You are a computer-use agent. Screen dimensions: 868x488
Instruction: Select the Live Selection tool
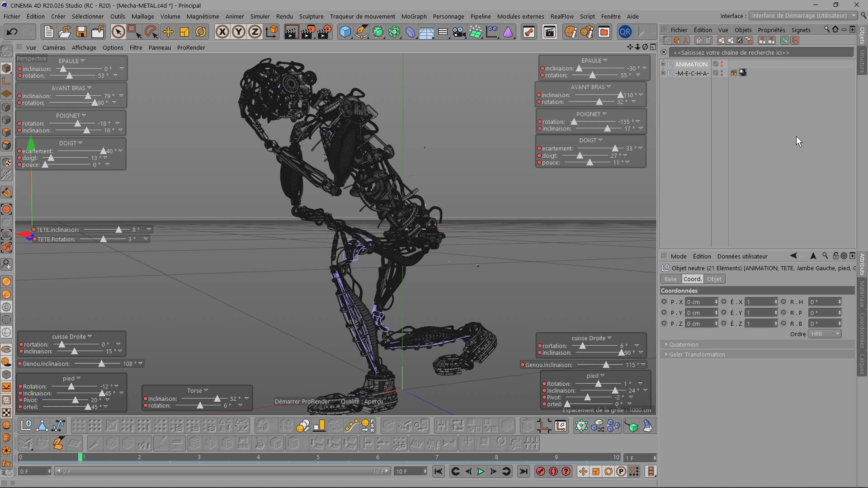click(x=118, y=32)
